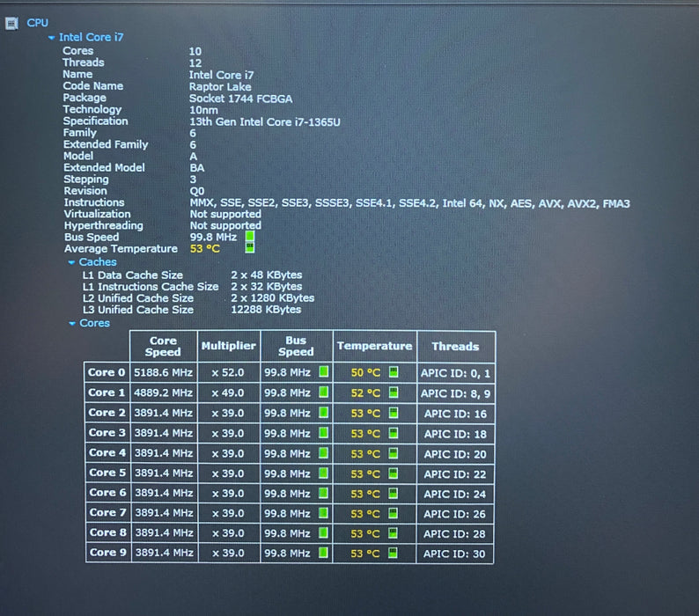Collapse the Intel Core i7 tree node
The width and height of the screenshot is (699, 616).
pos(51,38)
